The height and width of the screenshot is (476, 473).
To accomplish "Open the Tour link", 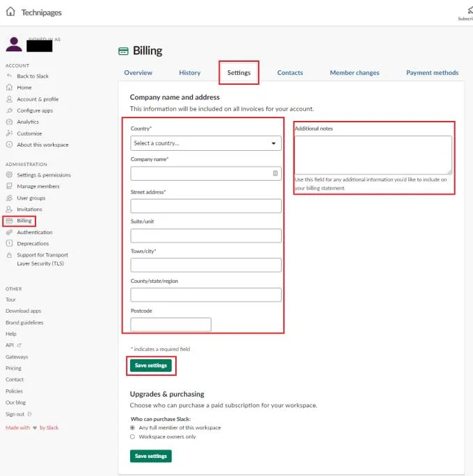I will pyautogui.click(x=10, y=299).
